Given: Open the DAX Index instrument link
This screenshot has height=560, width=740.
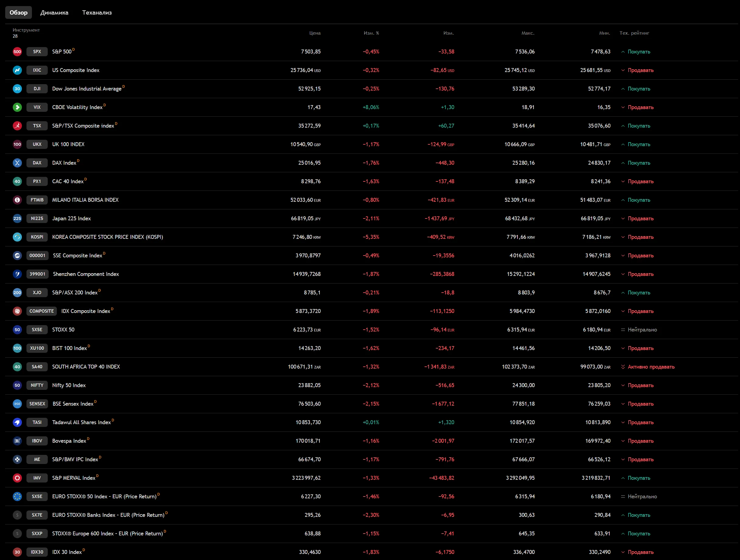Looking at the screenshot, I should pos(64,163).
